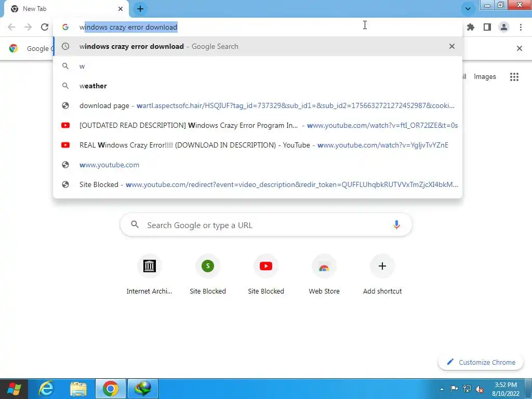
Task: Click the muted volume tray icon
Action: (x=480, y=389)
